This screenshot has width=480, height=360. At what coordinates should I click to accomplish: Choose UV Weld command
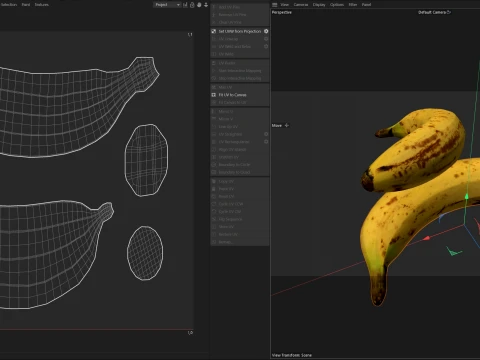240,54
